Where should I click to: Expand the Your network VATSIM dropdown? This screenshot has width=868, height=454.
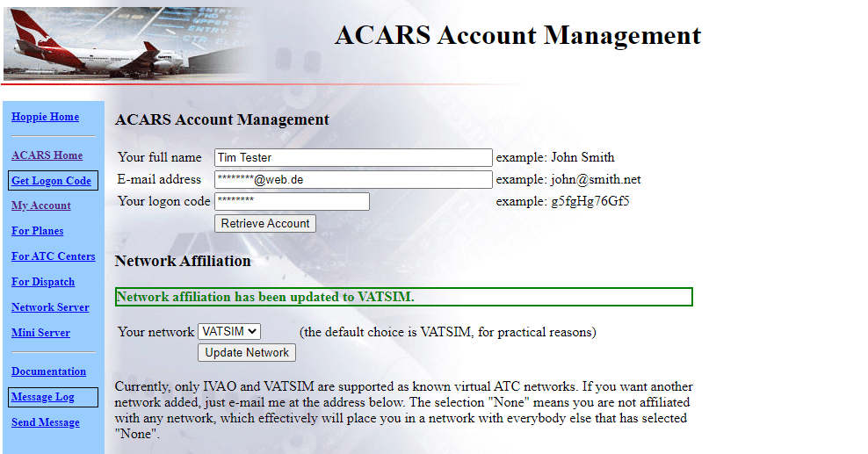(229, 332)
